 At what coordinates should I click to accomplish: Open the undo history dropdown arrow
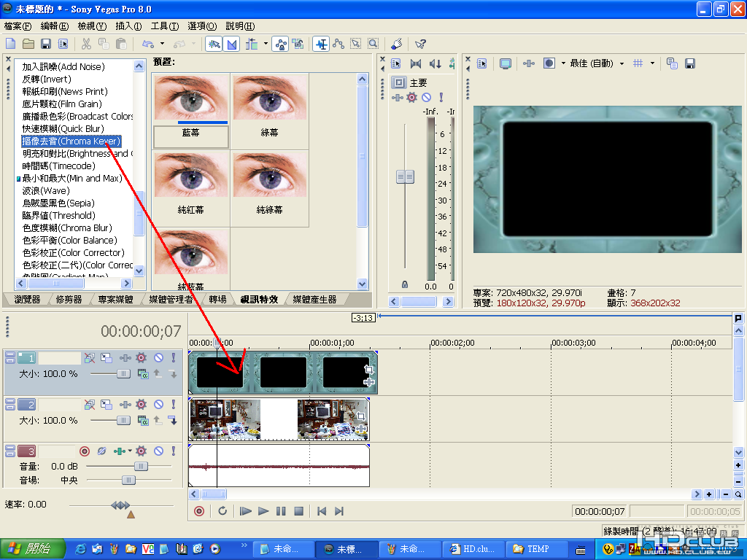(163, 44)
